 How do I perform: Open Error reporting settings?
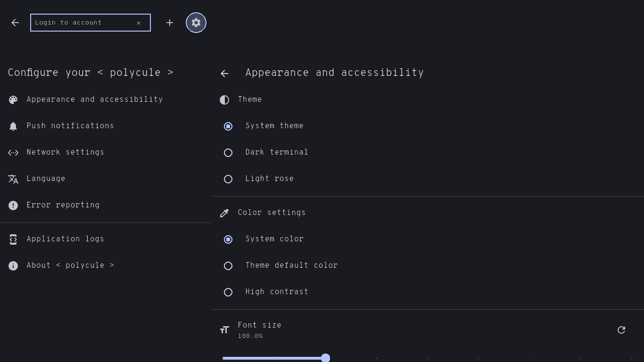point(63,205)
